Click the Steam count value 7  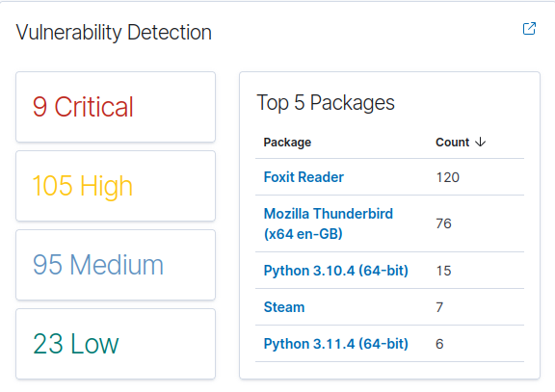(439, 307)
